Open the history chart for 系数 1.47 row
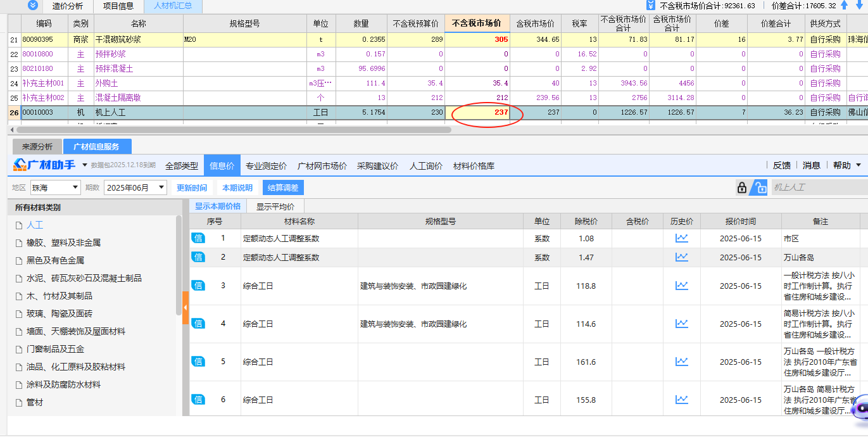868x437 pixels. (681, 257)
